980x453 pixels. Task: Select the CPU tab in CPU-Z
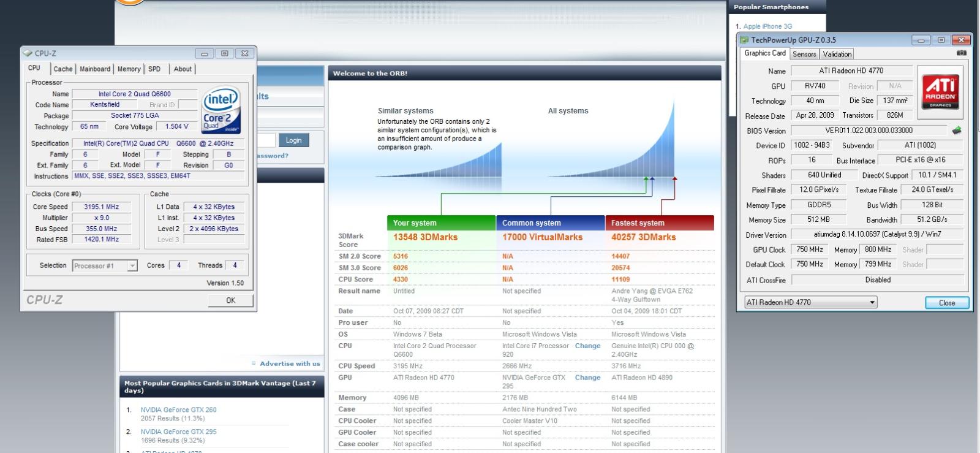(35, 68)
